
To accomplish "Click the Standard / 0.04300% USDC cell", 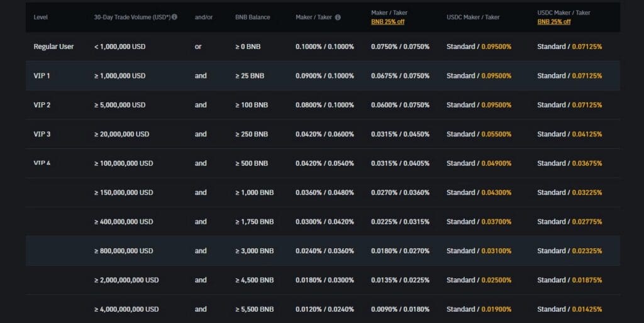I will (x=479, y=192).
